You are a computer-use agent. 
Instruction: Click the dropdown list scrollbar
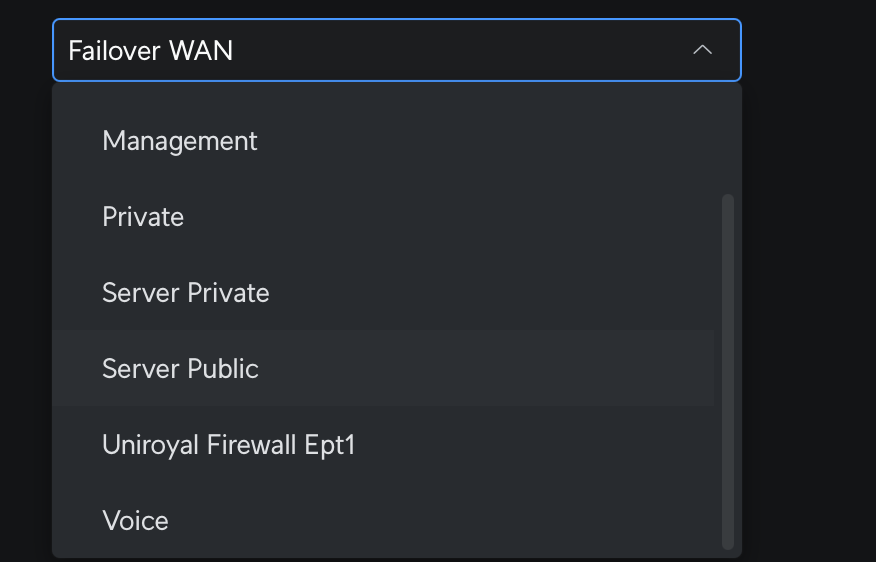point(728,371)
